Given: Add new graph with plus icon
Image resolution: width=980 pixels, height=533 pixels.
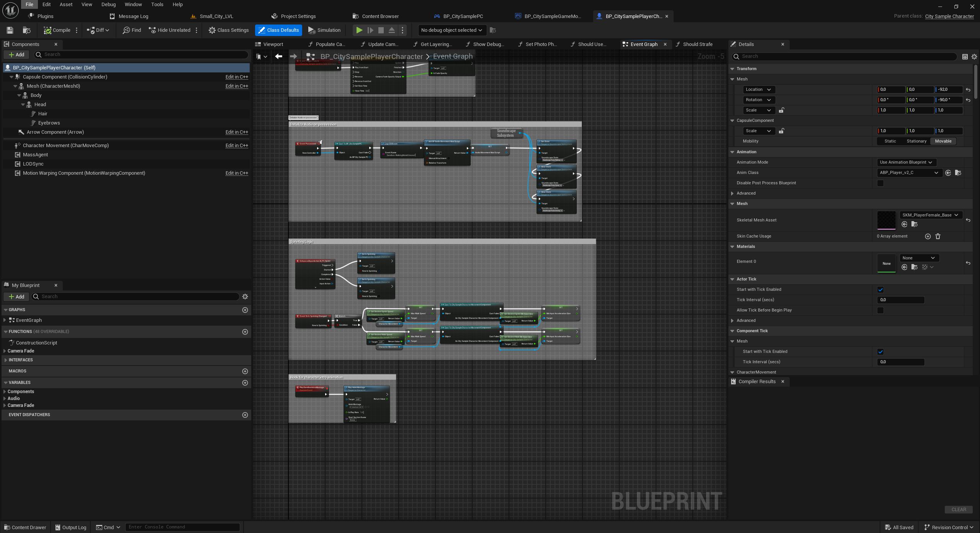Looking at the screenshot, I should click(x=245, y=310).
